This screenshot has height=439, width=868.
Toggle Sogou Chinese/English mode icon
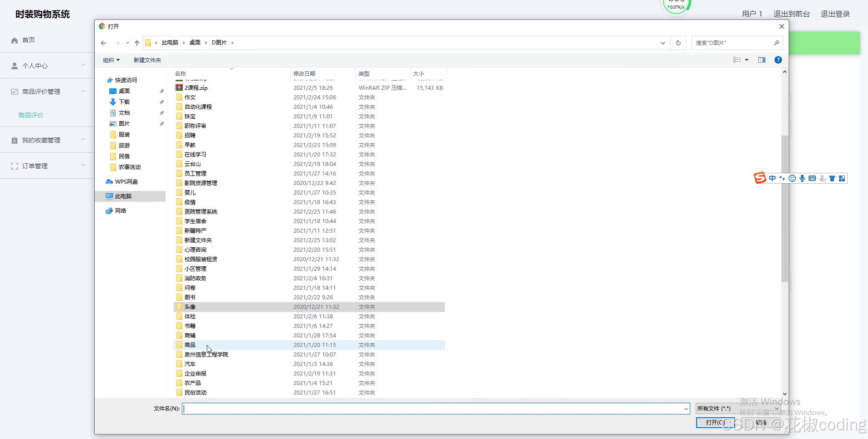click(x=772, y=178)
